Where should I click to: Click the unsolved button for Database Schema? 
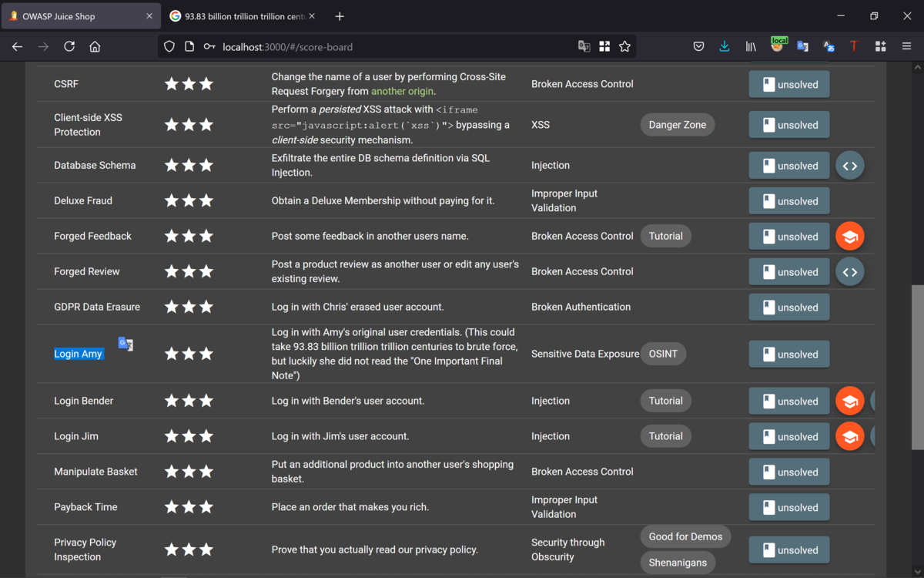pos(789,166)
